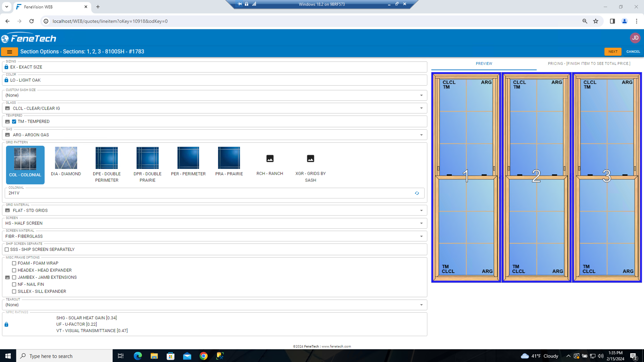The width and height of the screenshot is (644, 362).
Task: Expand the Glass CLCL dropdown
Action: [x=421, y=108]
